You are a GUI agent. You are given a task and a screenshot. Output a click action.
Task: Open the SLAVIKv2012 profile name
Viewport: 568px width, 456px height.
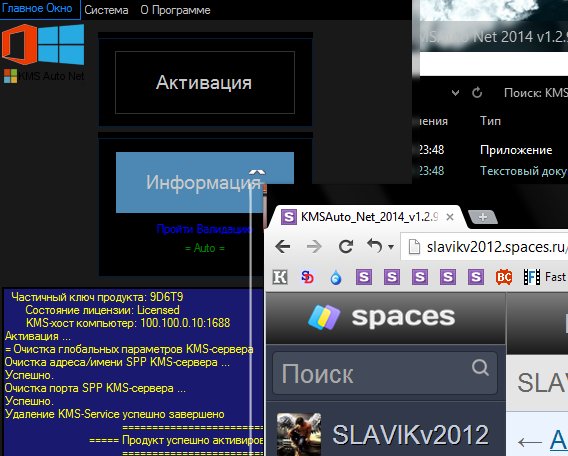410,435
